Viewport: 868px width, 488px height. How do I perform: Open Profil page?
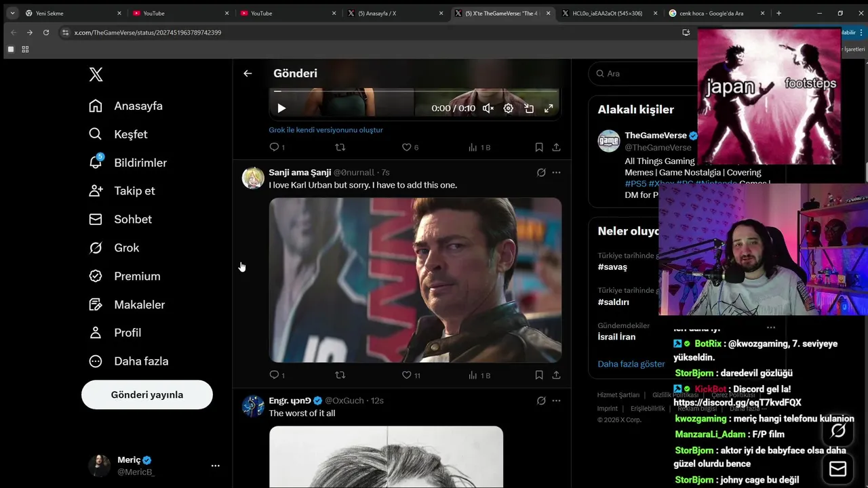115,333
